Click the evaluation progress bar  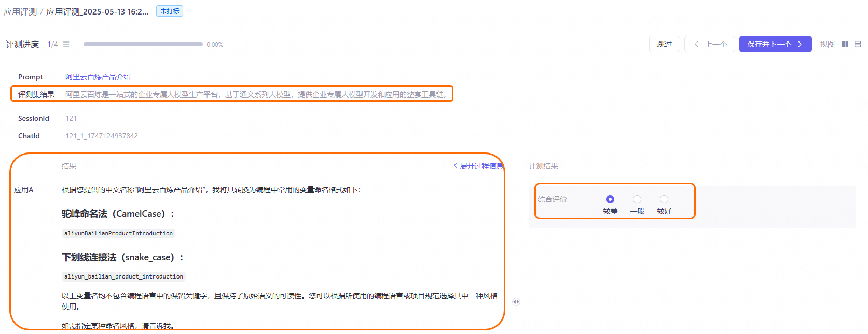[x=143, y=44]
